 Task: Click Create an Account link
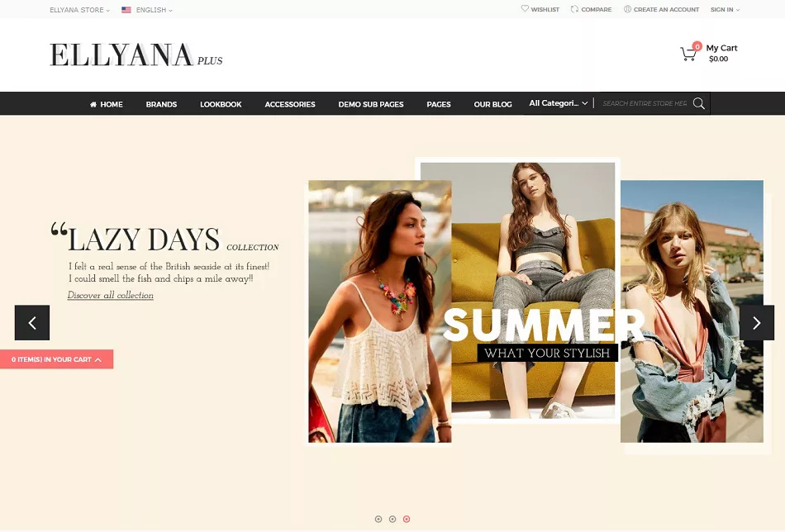pos(666,9)
